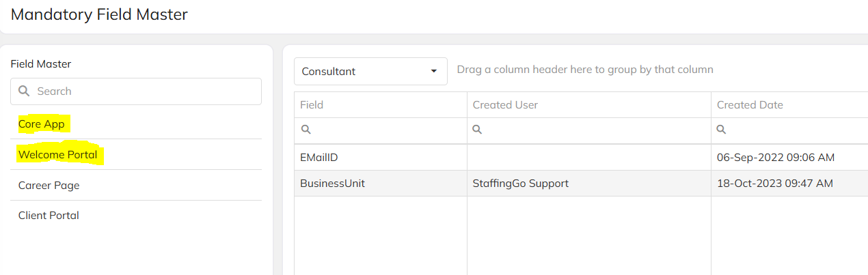Select the EMailID row
Image resolution: width=868 pixels, height=275 pixels.
pos(581,158)
